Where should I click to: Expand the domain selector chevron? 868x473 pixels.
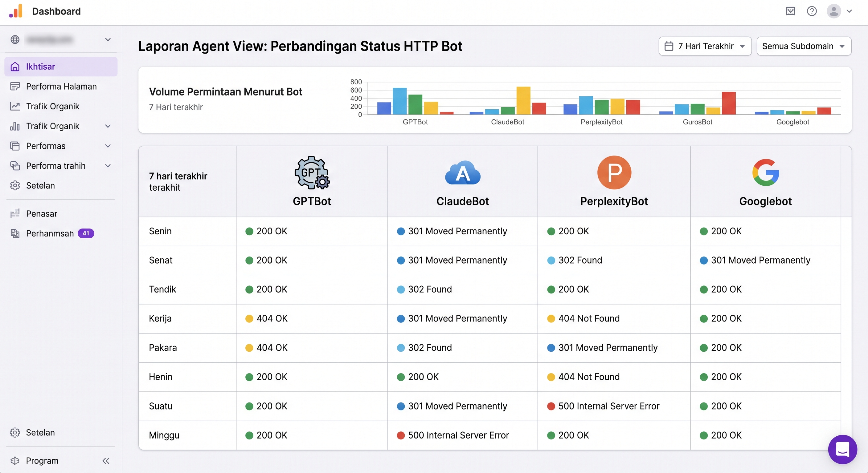(108, 39)
